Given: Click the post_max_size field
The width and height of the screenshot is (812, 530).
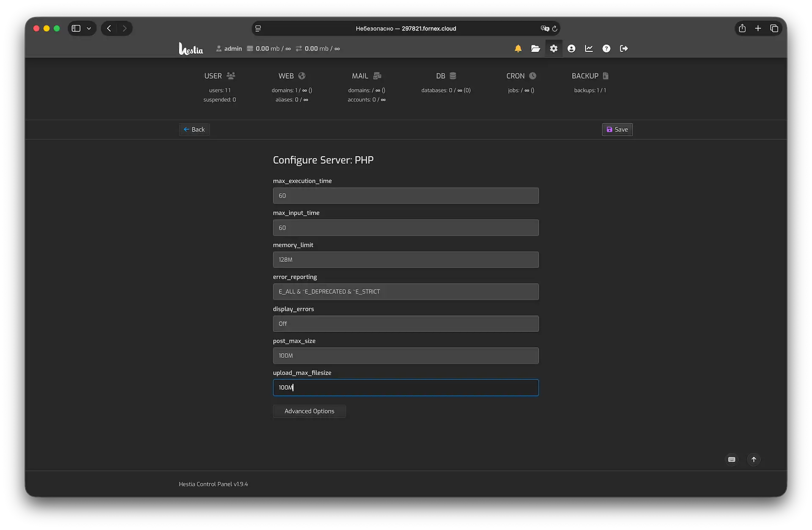Looking at the screenshot, I should pos(406,356).
